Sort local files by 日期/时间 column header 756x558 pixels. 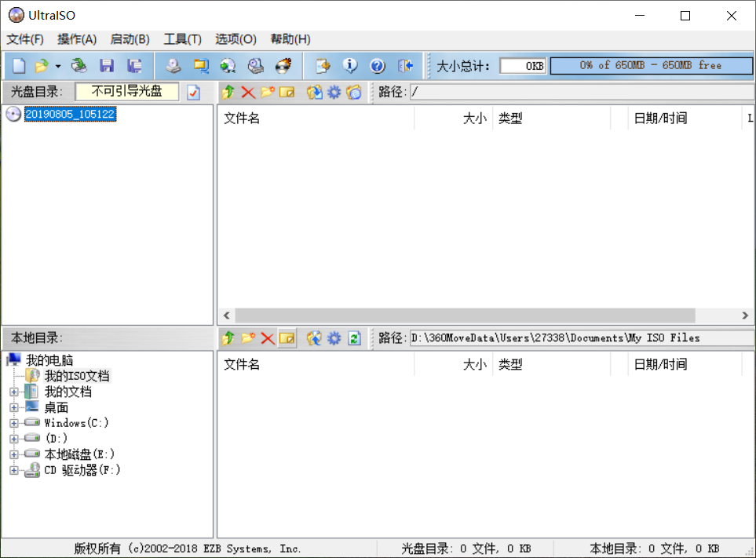pos(685,364)
